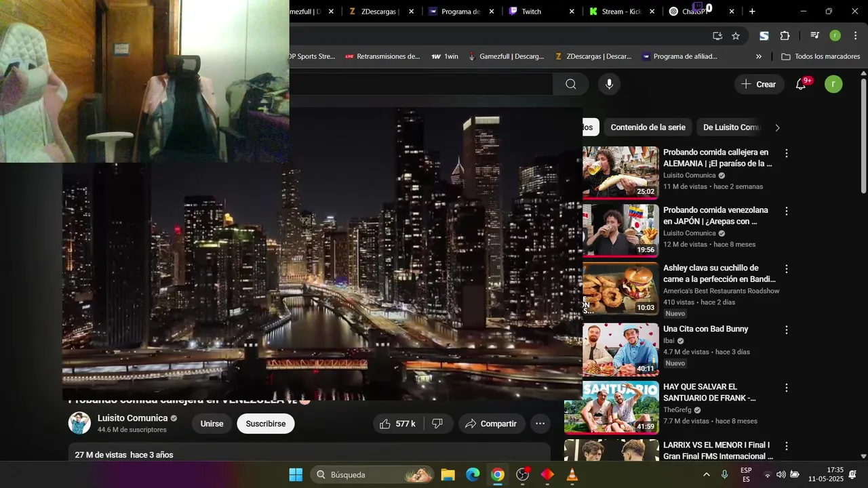Open options for HAY QUE SALVAR EL SANTUARIO video
Viewport: 868px width, 488px height.
coord(787,388)
